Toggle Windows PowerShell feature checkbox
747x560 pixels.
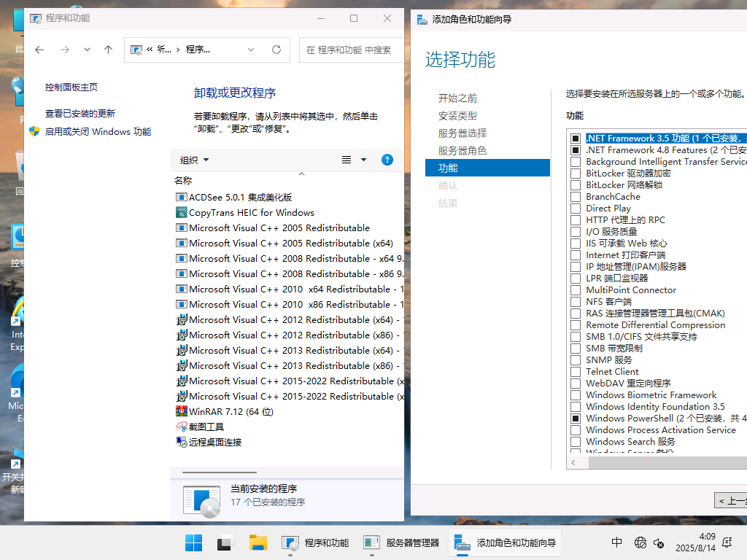coord(576,419)
